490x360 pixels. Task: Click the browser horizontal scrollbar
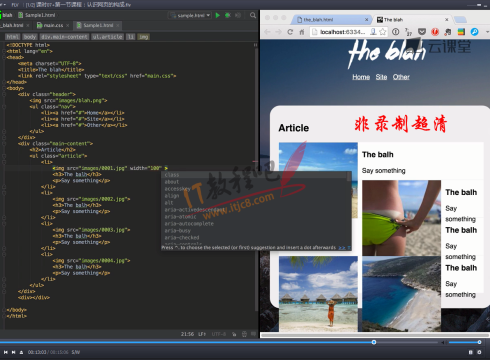(375, 335)
